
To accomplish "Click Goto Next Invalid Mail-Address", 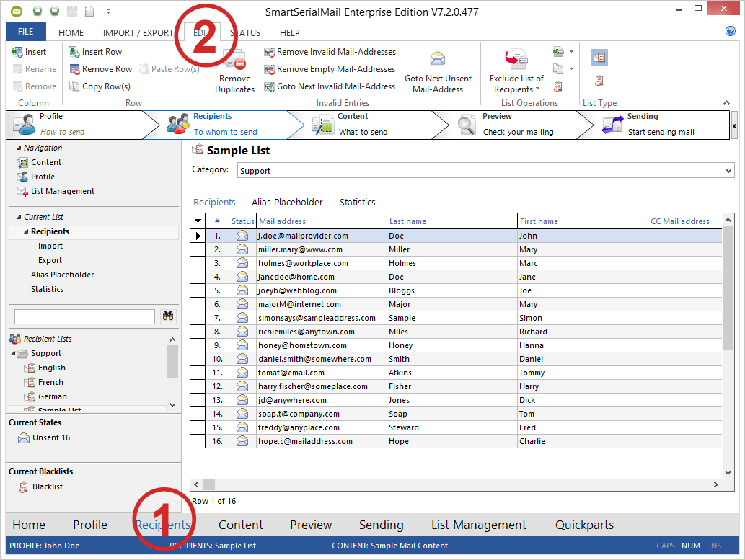I will [329, 85].
